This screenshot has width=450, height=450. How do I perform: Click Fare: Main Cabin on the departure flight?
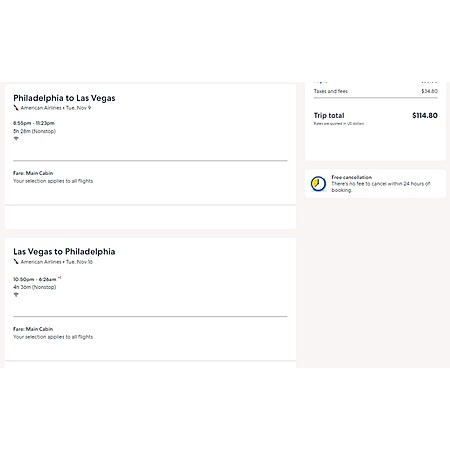(x=33, y=173)
